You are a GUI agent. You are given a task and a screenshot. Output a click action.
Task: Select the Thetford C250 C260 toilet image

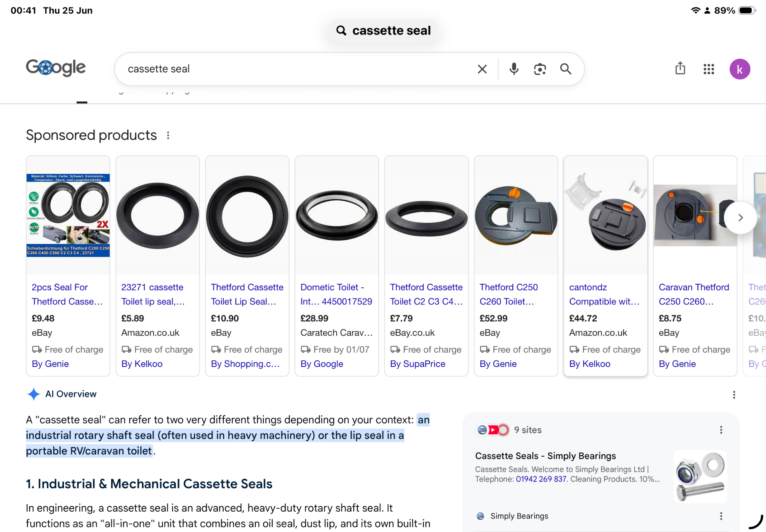[516, 216]
